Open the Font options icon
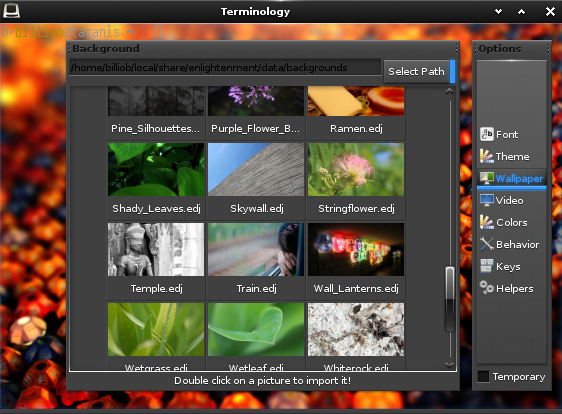562x414 pixels. point(486,134)
